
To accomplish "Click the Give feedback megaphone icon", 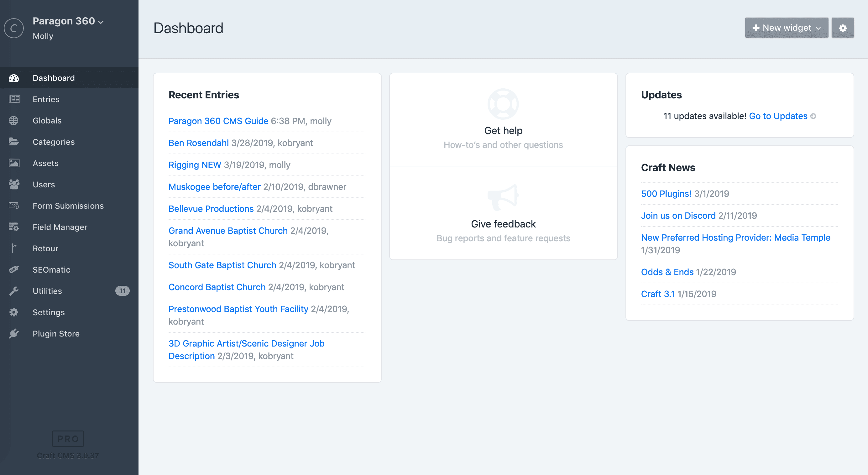I will [503, 197].
